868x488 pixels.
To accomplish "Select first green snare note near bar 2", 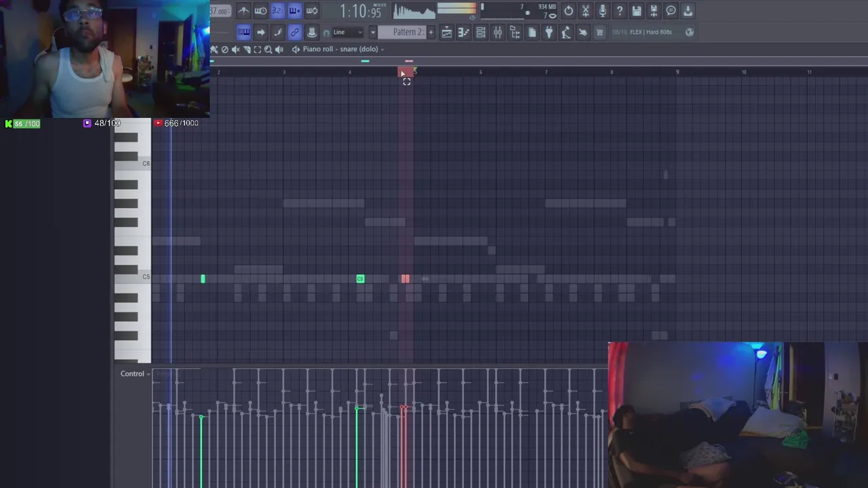I will pos(202,279).
